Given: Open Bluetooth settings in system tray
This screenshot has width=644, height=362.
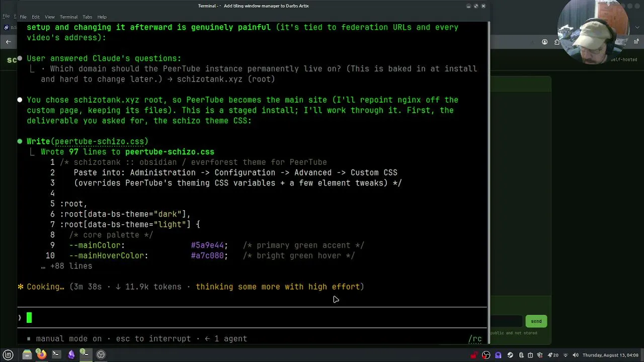Looking at the screenshot, I should (x=521, y=355).
